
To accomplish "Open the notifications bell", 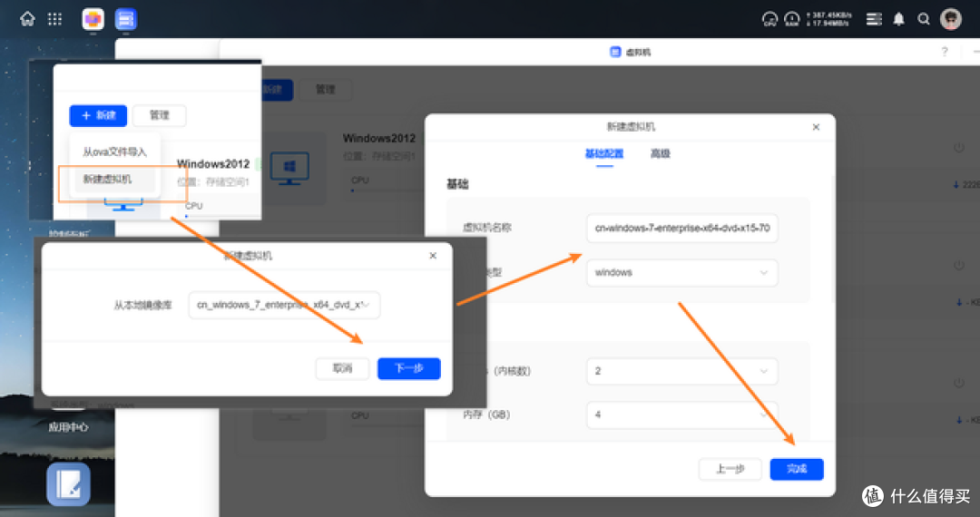I will 898,19.
